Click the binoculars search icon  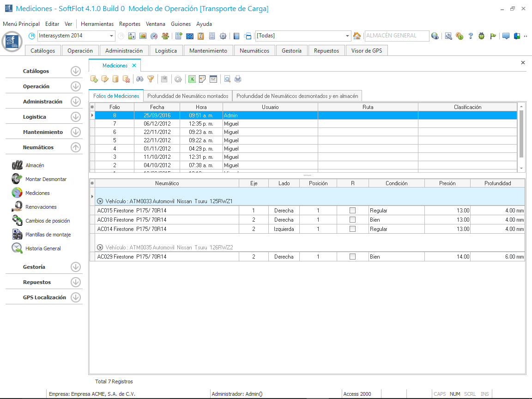139,79
